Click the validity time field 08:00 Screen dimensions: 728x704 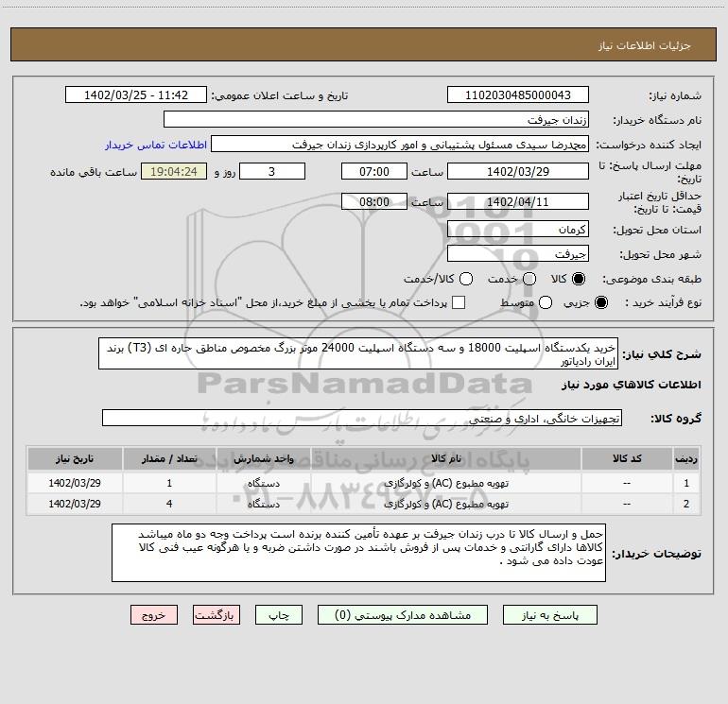(374, 201)
